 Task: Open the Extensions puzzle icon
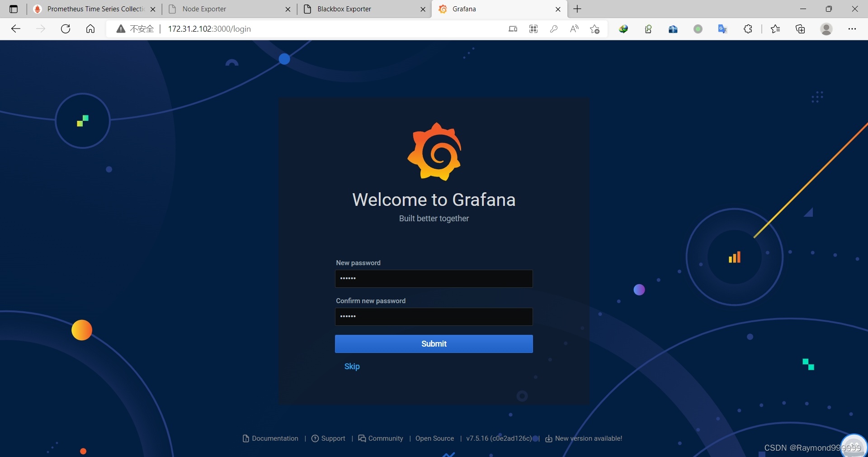coord(748,29)
